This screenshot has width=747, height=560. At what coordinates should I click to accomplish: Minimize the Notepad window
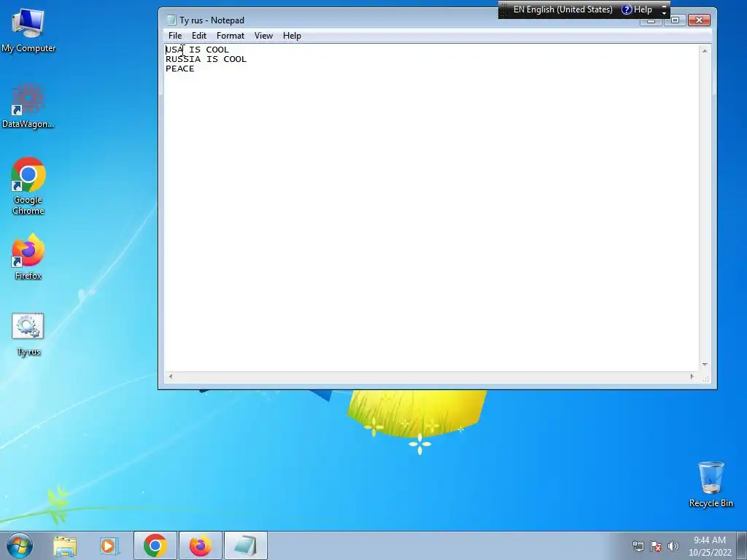coord(651,21)
